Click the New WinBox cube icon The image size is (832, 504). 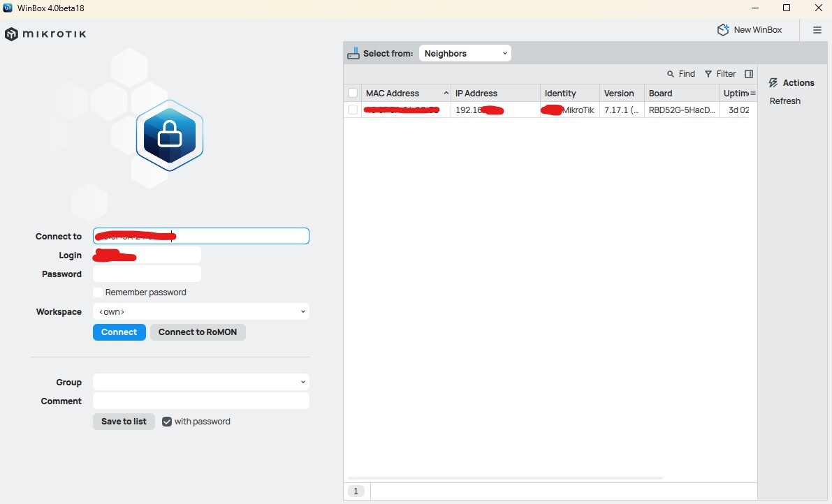tap(723, 30)
